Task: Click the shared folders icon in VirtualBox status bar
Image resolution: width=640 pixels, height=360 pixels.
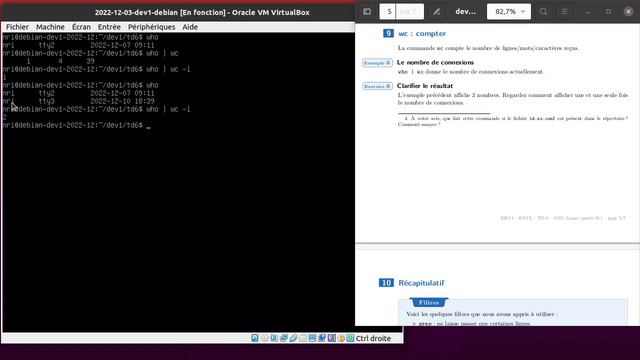Action: coord(302,338)
